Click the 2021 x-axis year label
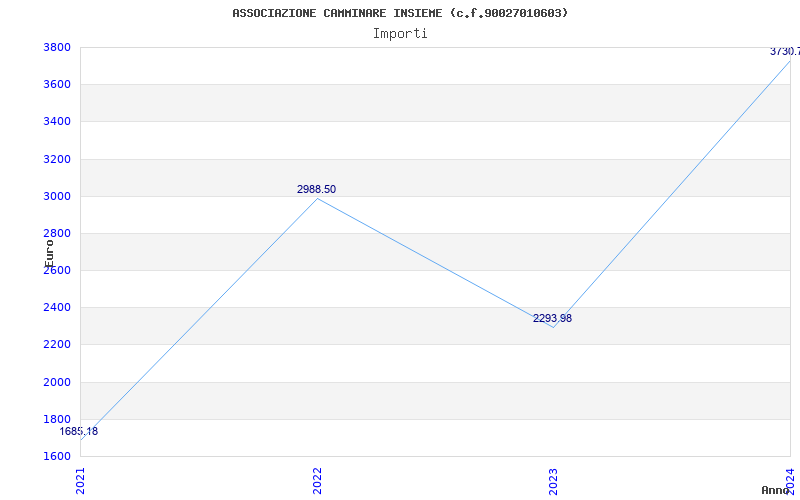Screen dimensions: 800x500 80,481
